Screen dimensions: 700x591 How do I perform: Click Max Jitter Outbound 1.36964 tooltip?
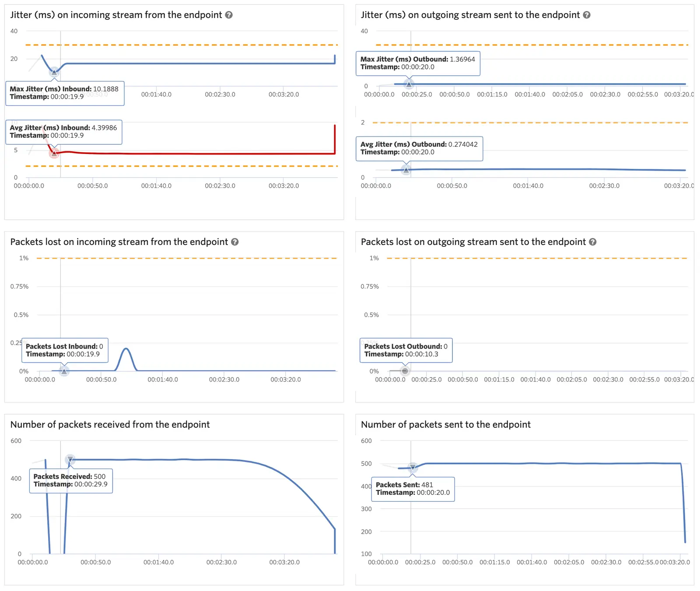tap(418, 63)
